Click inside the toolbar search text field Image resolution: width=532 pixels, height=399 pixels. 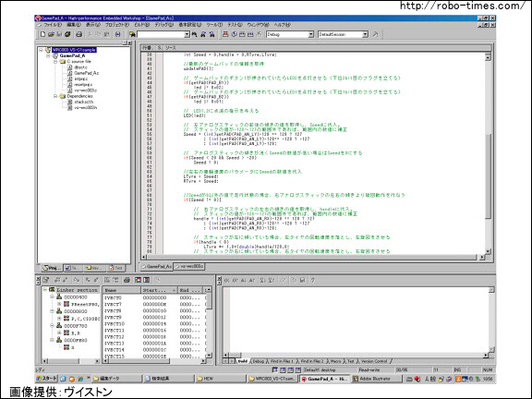click(161, 34)
